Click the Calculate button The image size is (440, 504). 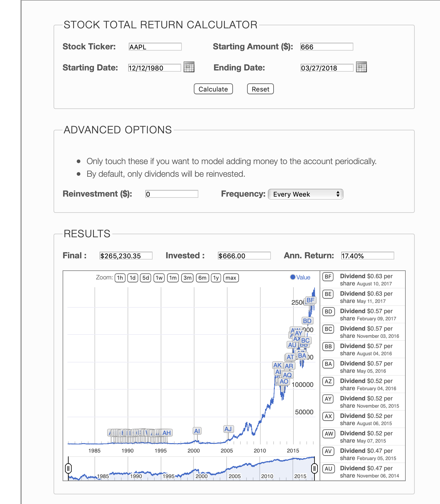pyautogui.click(x=213, y=89)
